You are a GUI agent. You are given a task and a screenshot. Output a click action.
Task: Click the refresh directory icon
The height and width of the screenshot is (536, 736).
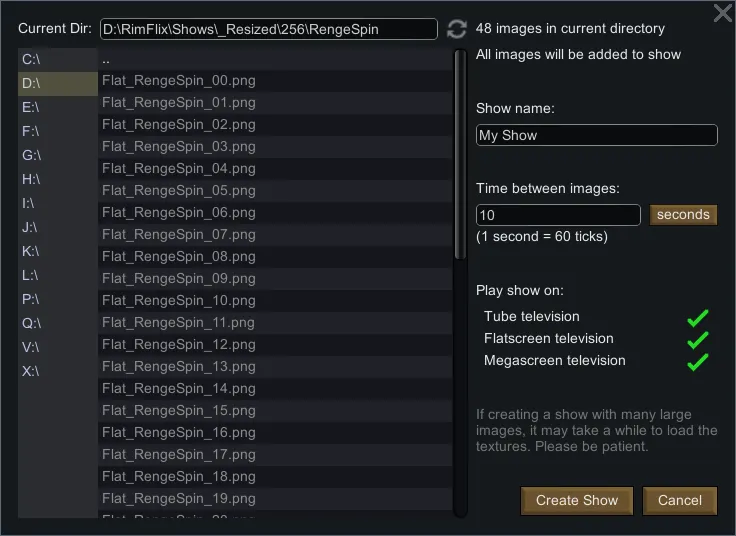457,29
